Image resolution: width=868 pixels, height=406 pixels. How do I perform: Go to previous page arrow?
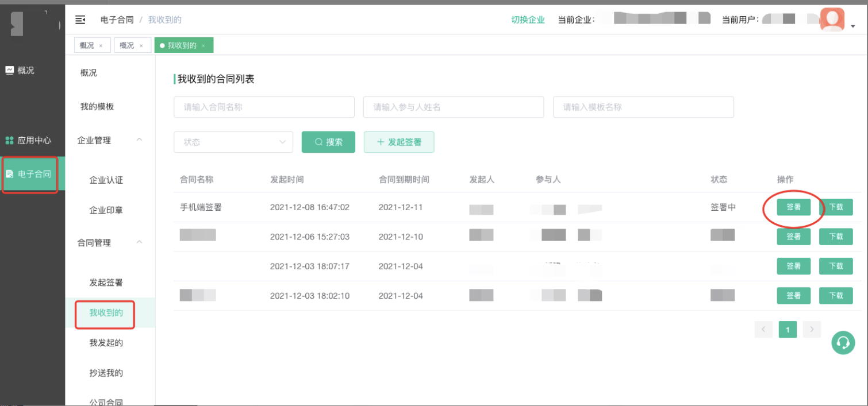[763, 330]
